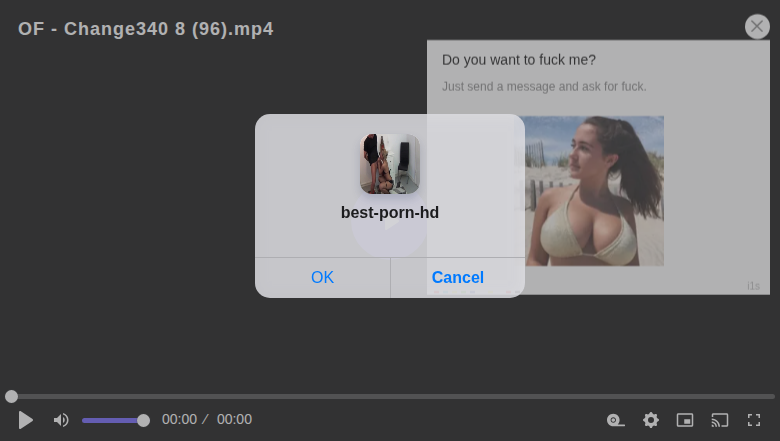Click Cancel in the popup dialog
This screenshot has height=441, width=780.
click(x=457, y=277)
